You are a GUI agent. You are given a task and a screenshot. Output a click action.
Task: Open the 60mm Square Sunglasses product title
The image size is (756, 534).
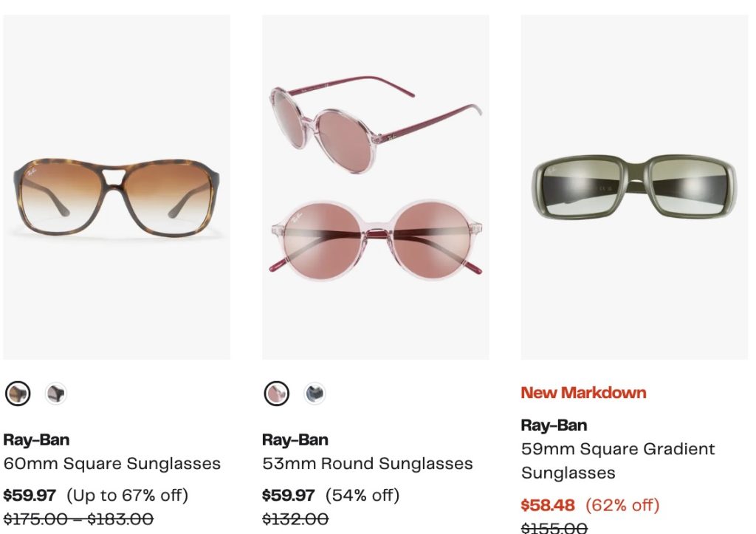[x=112, y=464]
